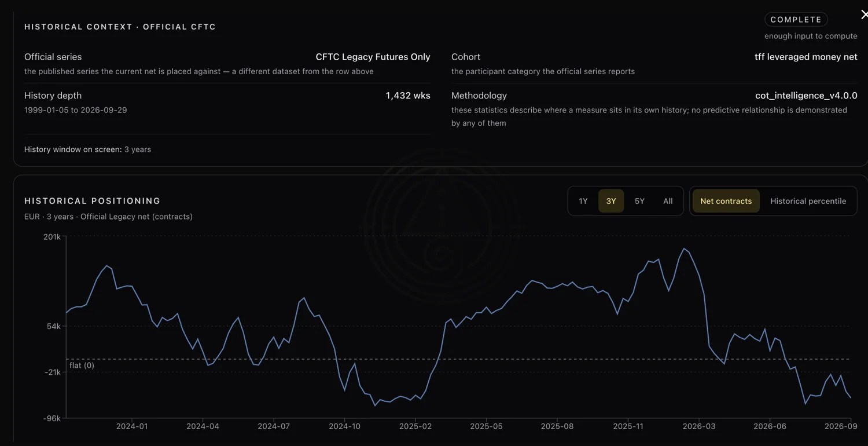
Task: Click the 'tff leveraged money net' value
Action: pyautogui.click(x=806, y=57)
